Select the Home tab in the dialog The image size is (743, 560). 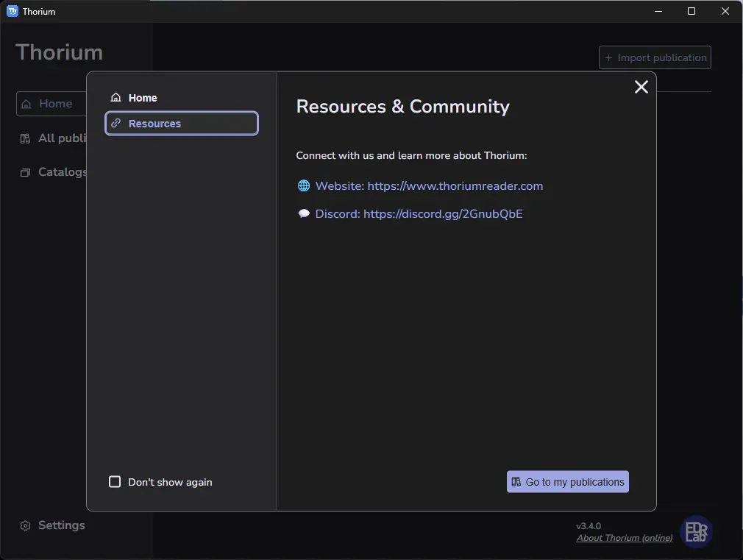tap(182, 98)
